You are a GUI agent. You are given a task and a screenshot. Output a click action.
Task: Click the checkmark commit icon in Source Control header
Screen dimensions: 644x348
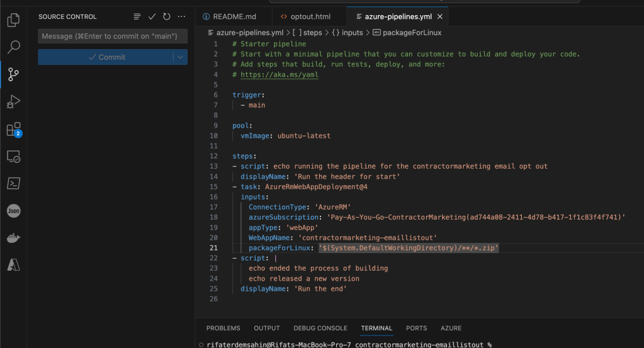coord(152,16)
